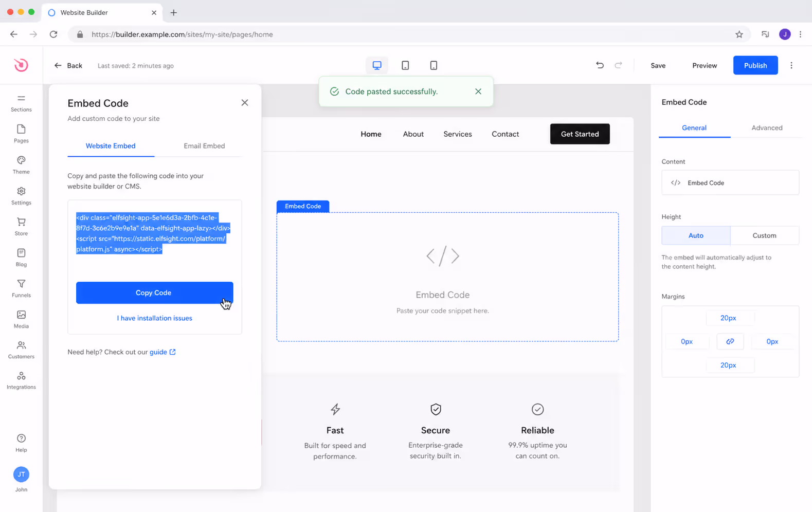
Task: Click the Contact navigation link
Action: [x=505, y=134]
